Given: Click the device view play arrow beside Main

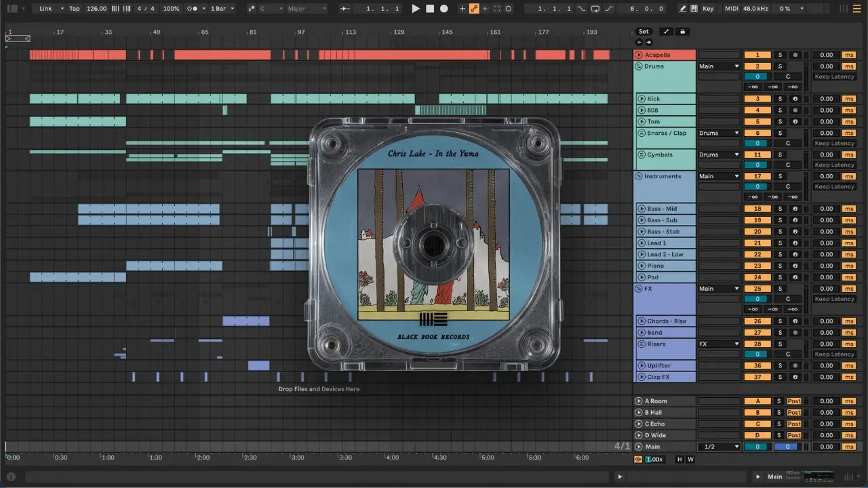Looking at the screenshot, I should tap(758, 476).
